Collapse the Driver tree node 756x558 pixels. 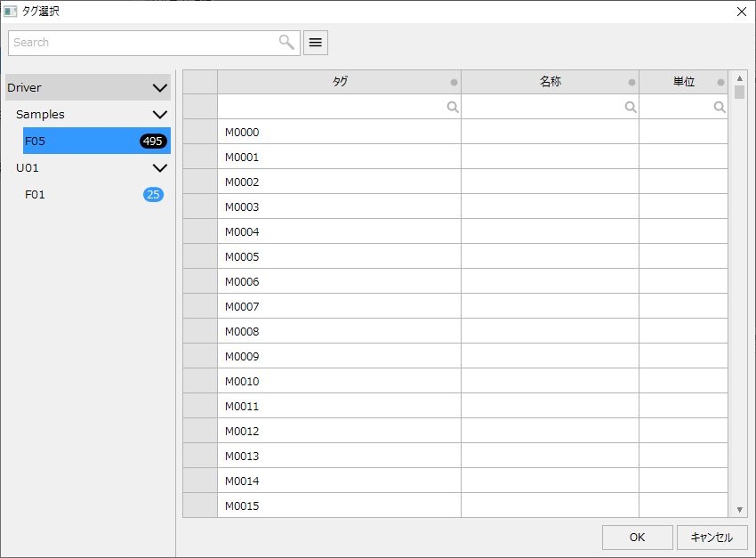pyautogui.click(x=158, y=87)
